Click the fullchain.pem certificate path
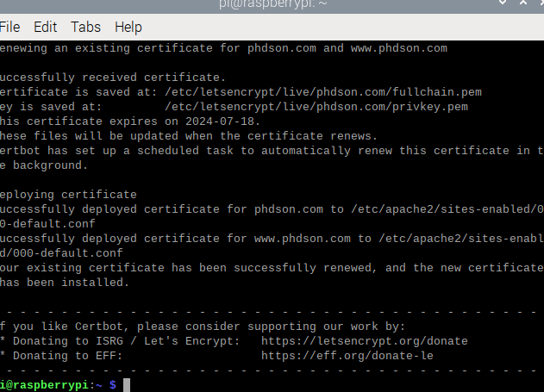544x392 pixels. coord(323,92)
